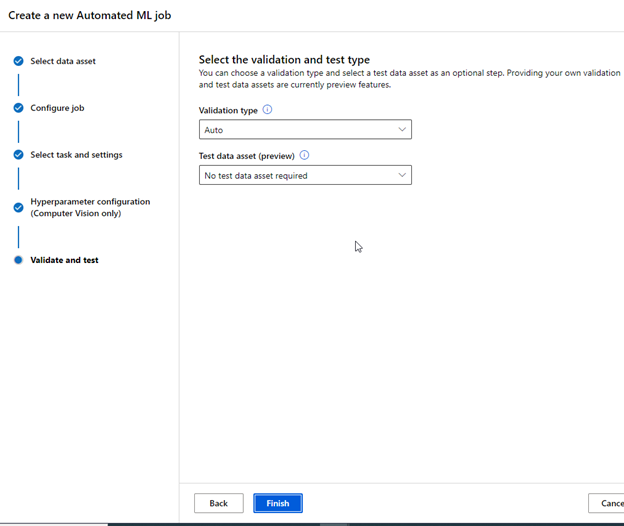Click the Validate and test step dot
This screenshot has height=526, width=624.
point(18,260)
